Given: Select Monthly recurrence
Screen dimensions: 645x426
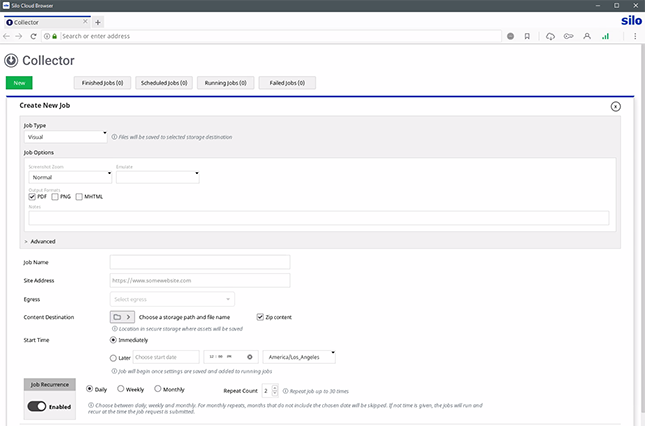Looking at the screenshot, I should (158, 389).
